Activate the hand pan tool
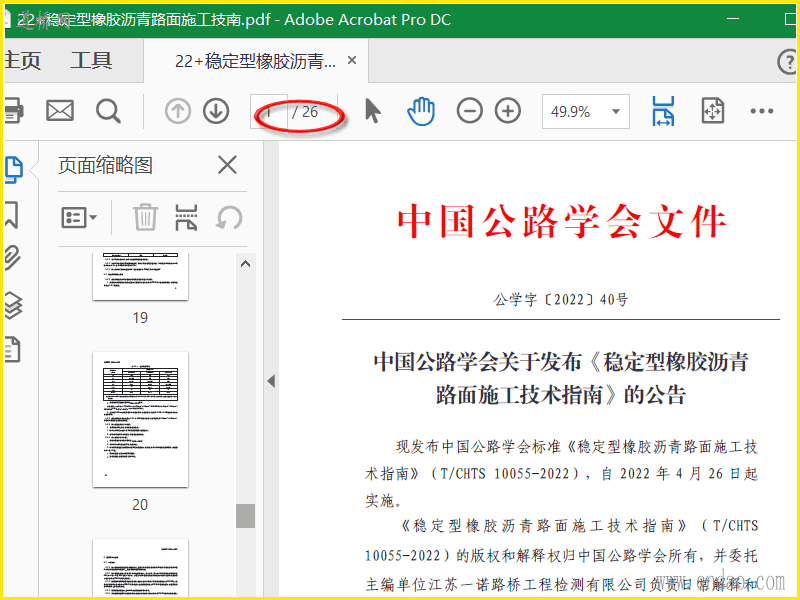The image size is (800, 600). pyautogui.click(x=421, y=111)
